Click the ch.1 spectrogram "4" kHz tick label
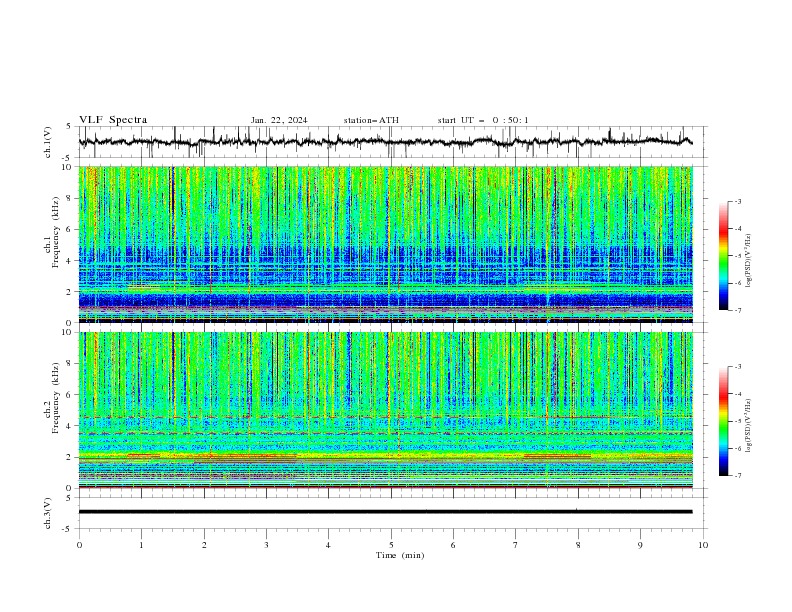The image size is (792, 612). 70,261
